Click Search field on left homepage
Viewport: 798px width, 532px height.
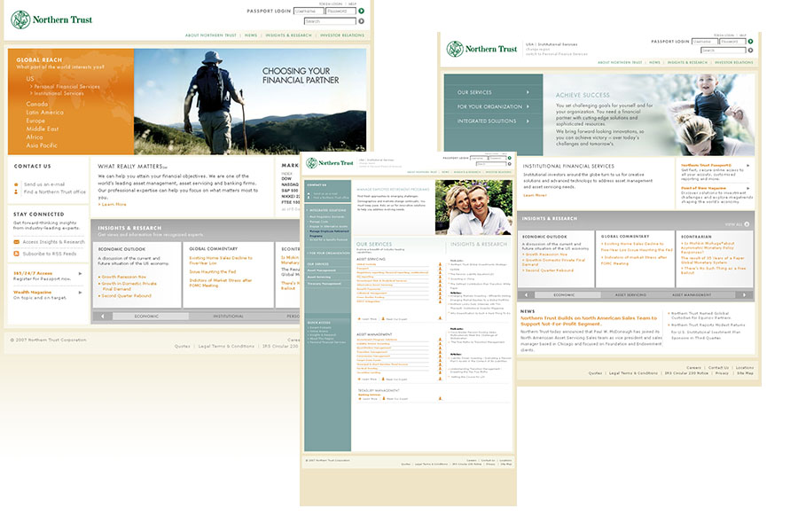point(331,21)
